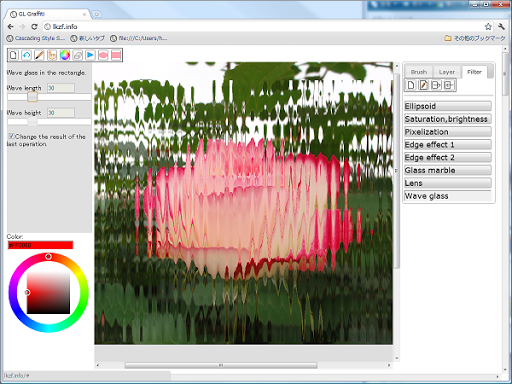Switch to the Layer tab
Image resolution: width=512 pixels, height=384 pixels.
tap(447, 72)
